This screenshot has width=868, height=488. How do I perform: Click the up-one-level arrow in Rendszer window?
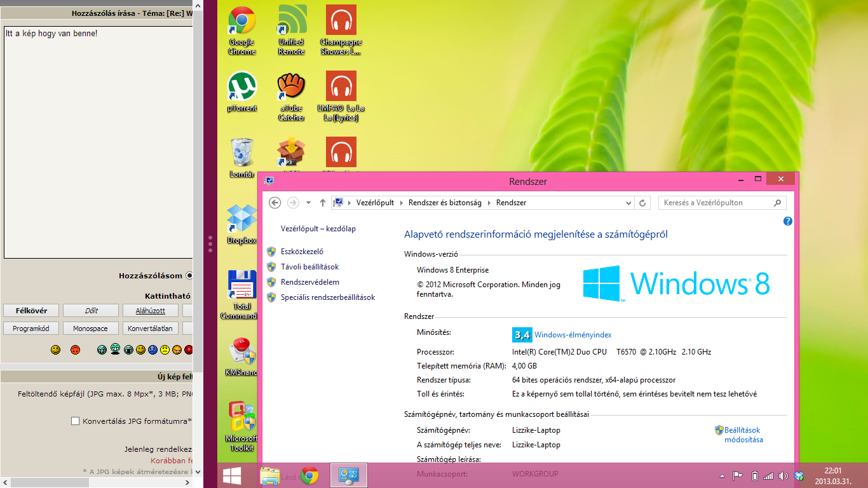(x=323, y=203)
